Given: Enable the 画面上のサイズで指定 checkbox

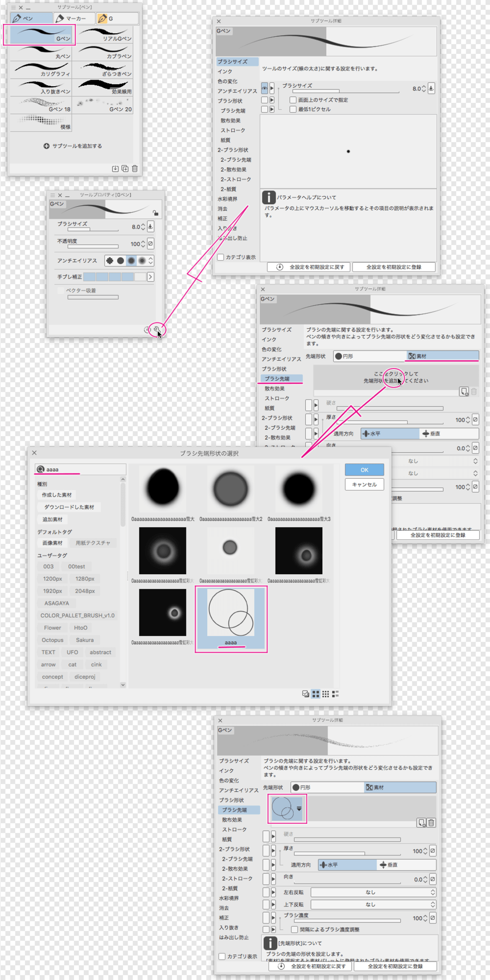Looking at the screenshot, I should click(x=293, y=100).
